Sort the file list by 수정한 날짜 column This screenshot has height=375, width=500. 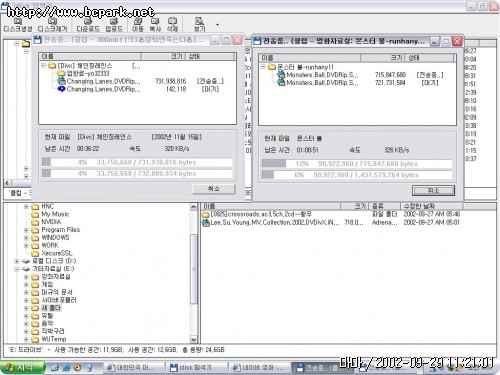[x=431, y=206]
